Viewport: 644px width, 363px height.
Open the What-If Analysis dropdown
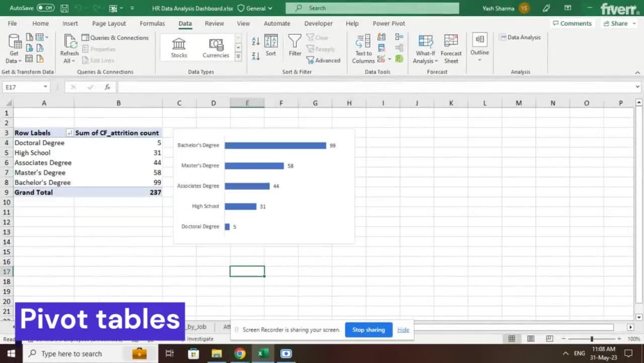click(x=425, y=49)
